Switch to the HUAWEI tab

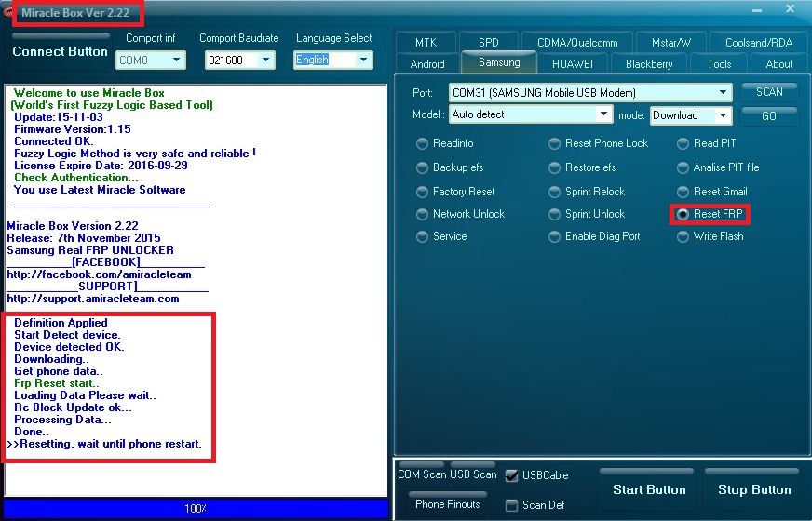(x=573, y=64)
